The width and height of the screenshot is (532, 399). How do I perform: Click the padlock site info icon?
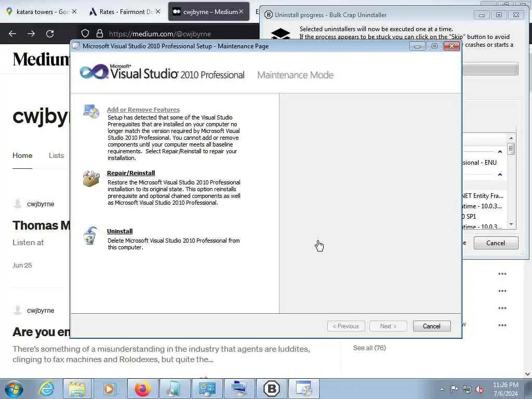99,34
